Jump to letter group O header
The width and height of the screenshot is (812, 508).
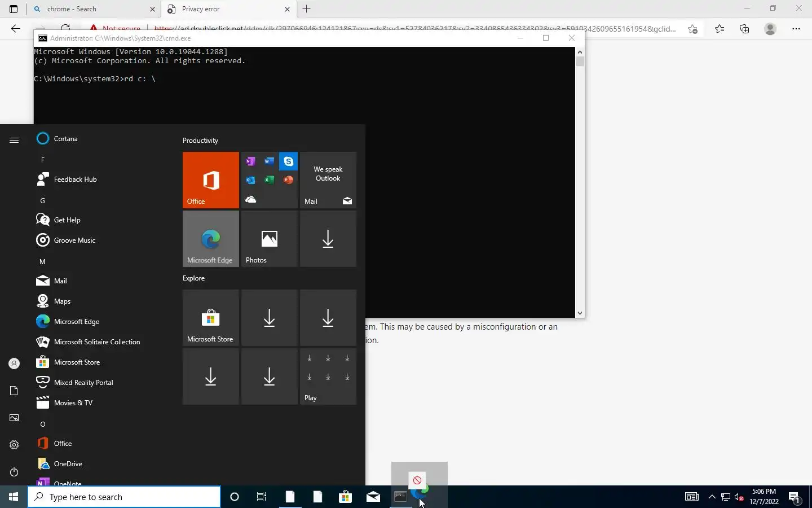pos(42,424)
